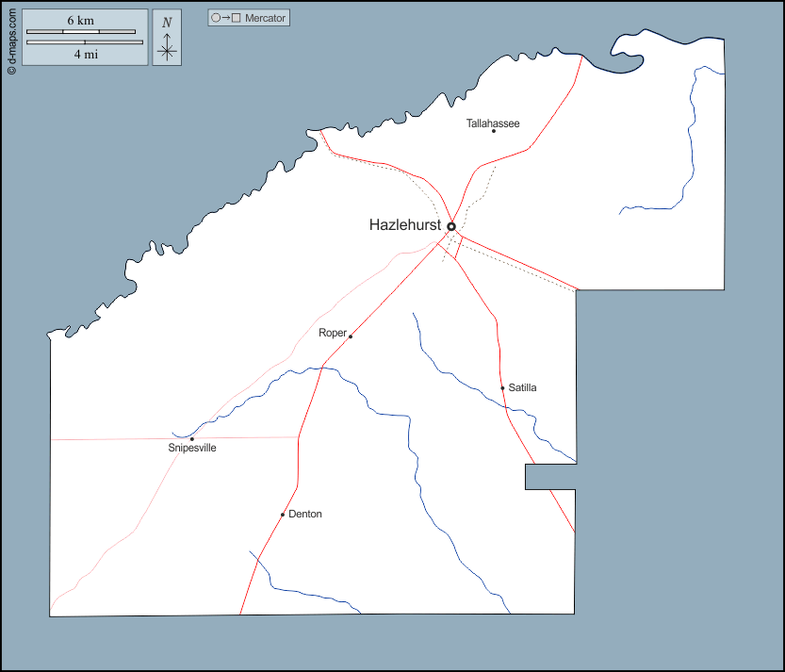The height and width of the screenshot is (672, 785).
Task: Click the north compass rose icon
Action: 167,47
